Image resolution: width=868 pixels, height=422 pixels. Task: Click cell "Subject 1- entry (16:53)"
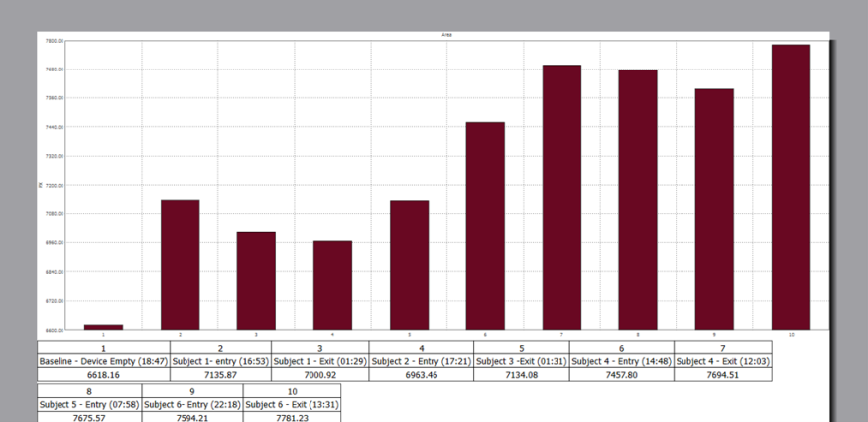(x=221, y=361)
